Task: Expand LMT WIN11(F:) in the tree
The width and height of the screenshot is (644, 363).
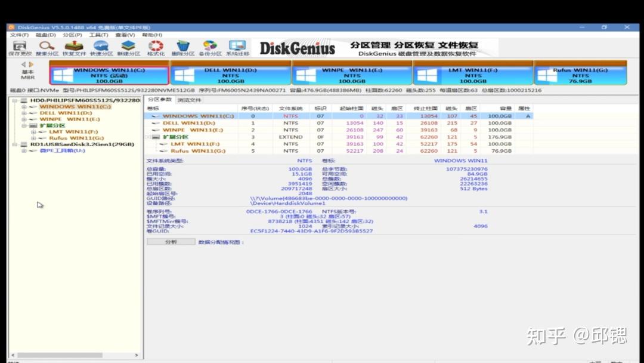Action: (x=33, y=132)
